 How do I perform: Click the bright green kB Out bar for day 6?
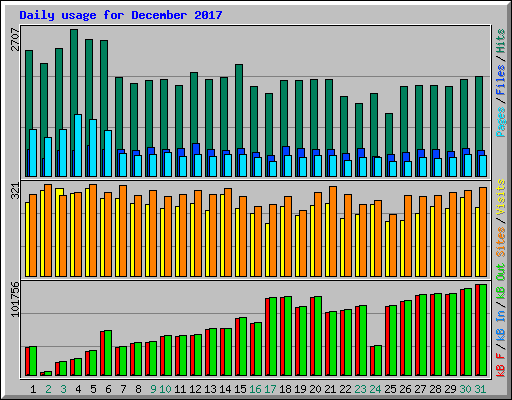point(108,353)
